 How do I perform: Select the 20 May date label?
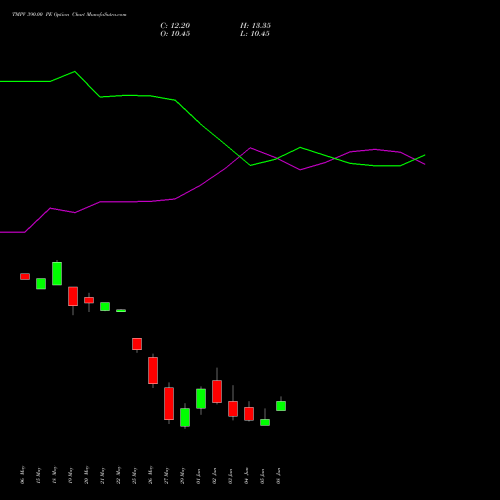[86, 475]
